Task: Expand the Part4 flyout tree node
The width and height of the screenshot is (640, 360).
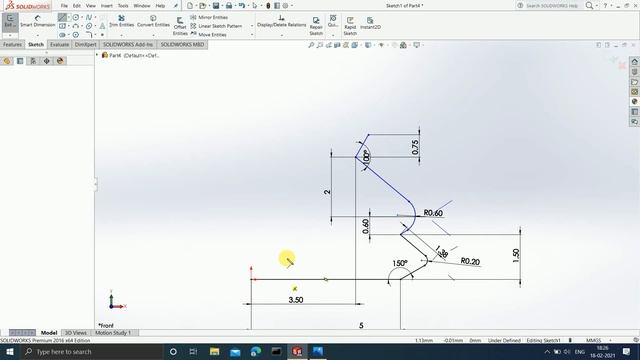Action: pyautogui.click(x=97, y=55)
